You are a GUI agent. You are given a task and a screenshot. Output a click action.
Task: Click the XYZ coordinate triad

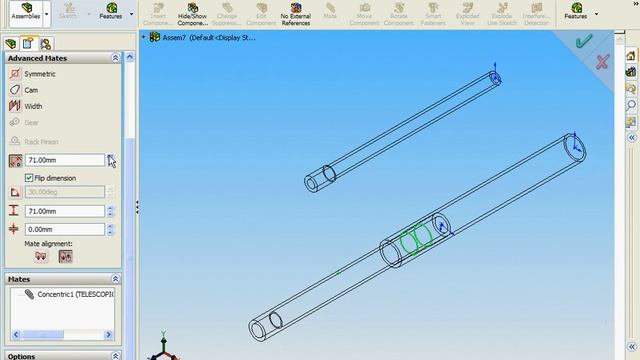[x=163, y=347]
